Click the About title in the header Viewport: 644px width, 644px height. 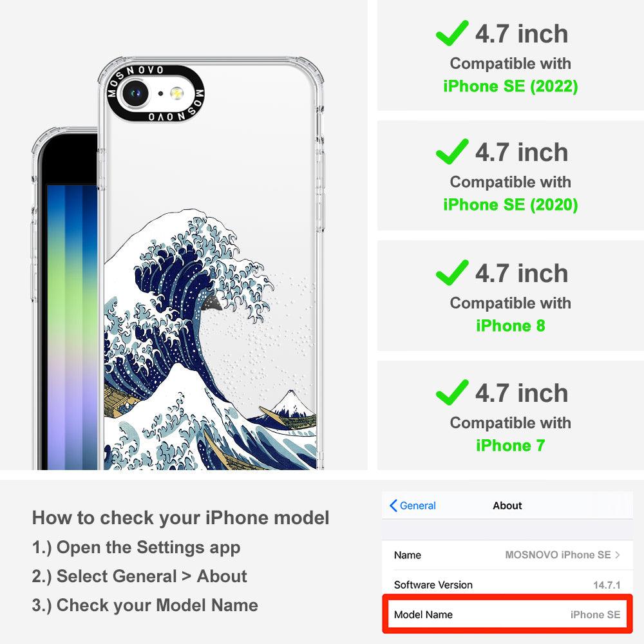click(507, 506)
